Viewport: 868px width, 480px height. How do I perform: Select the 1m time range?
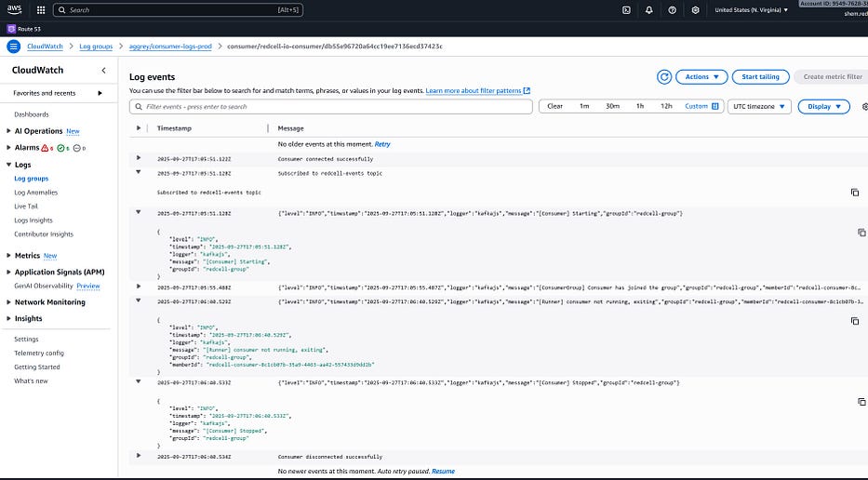click(x=584, y=106)
